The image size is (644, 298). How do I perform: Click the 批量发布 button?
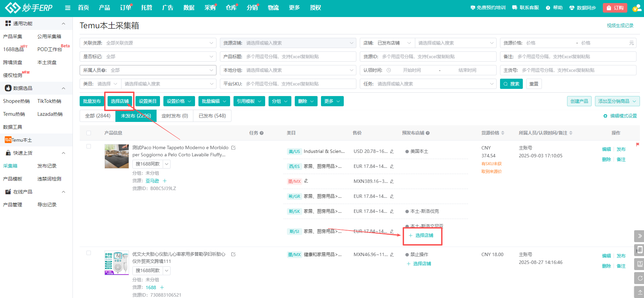point(92,101)
